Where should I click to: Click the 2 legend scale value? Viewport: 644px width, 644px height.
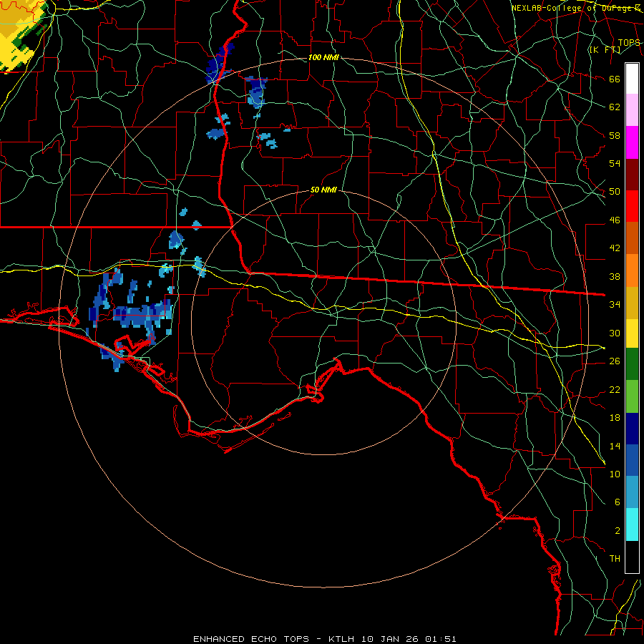[x=618, y=531]
